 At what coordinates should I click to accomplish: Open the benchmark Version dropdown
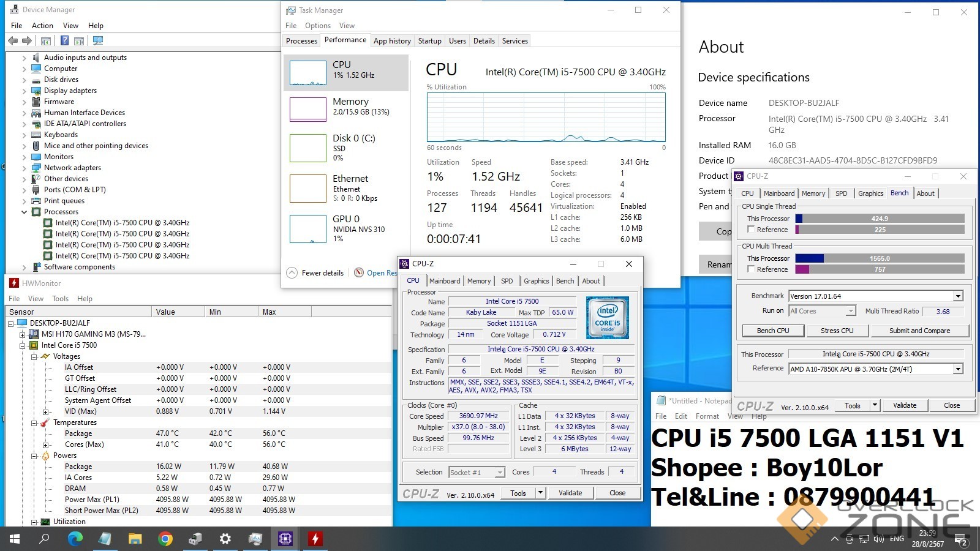[958, 296]
